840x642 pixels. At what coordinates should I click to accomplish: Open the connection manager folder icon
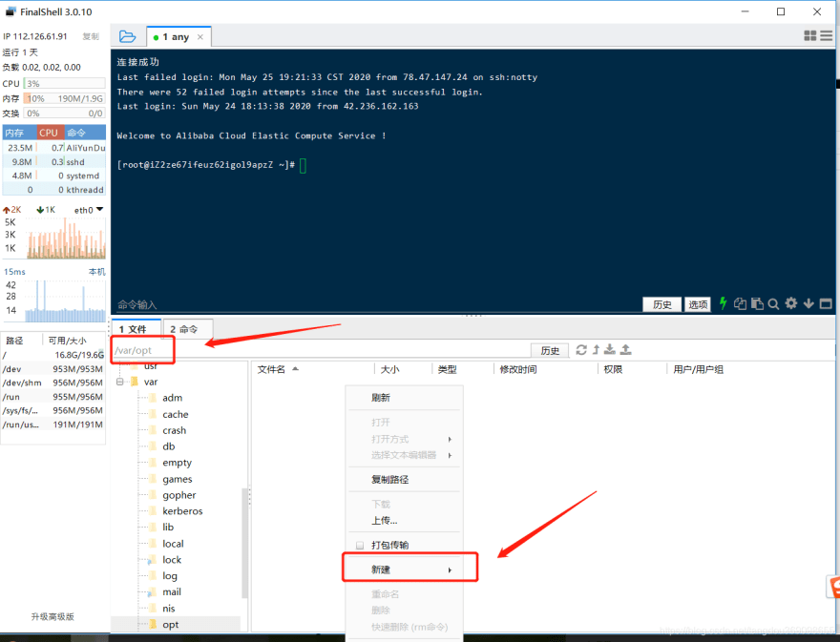127,36
